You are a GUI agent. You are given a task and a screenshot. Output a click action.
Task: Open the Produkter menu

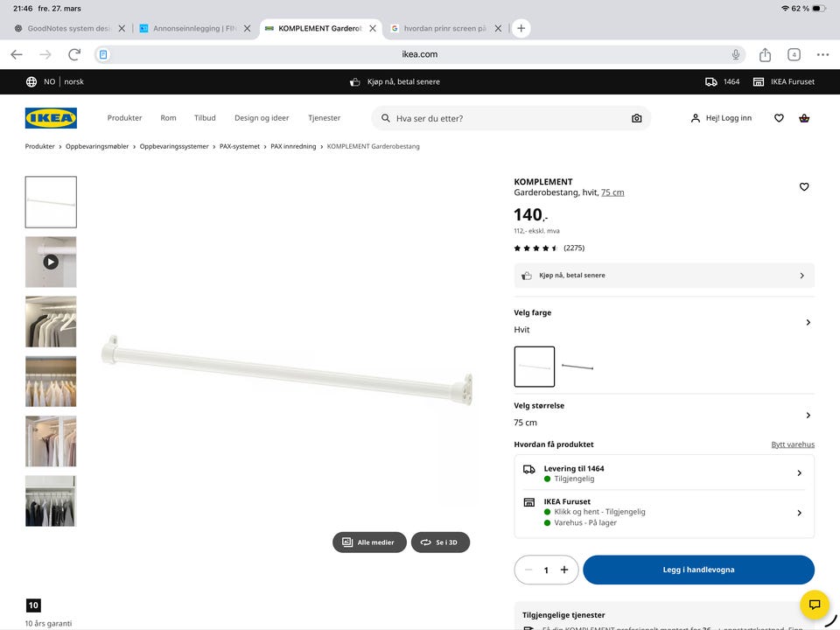pos(124,118)
